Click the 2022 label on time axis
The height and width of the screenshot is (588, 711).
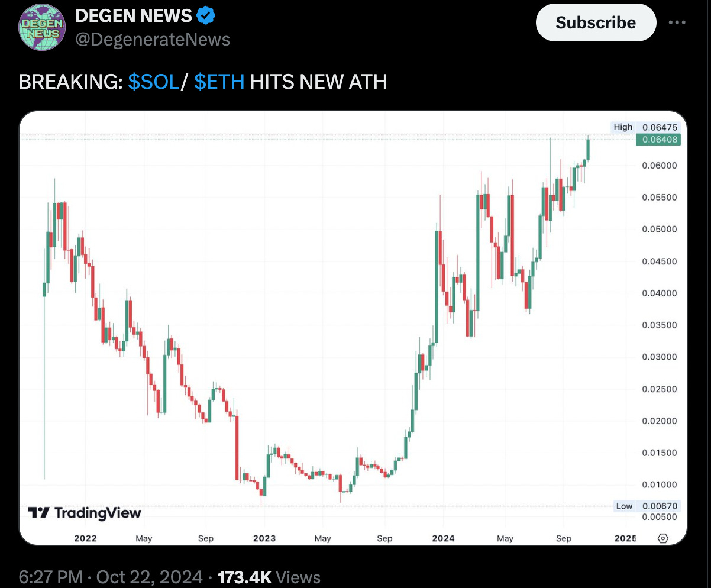tap(85, 538)
